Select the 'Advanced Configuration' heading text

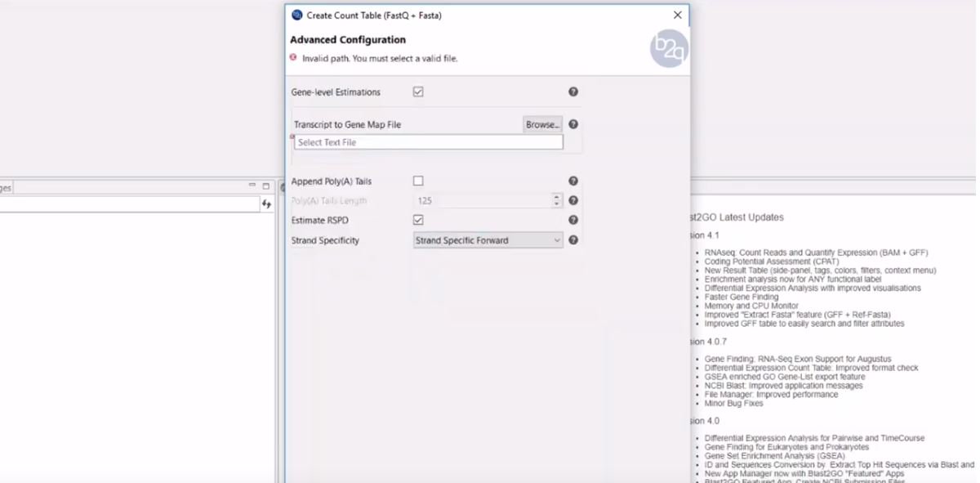[x=348, y=39]
